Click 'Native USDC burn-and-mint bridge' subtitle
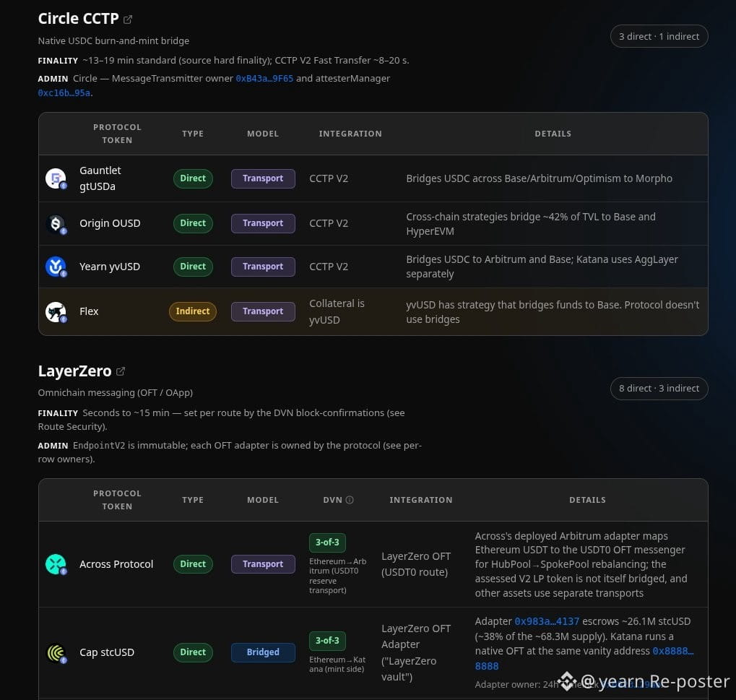Viewport: 736px width, 700px height. click(113, 41)
